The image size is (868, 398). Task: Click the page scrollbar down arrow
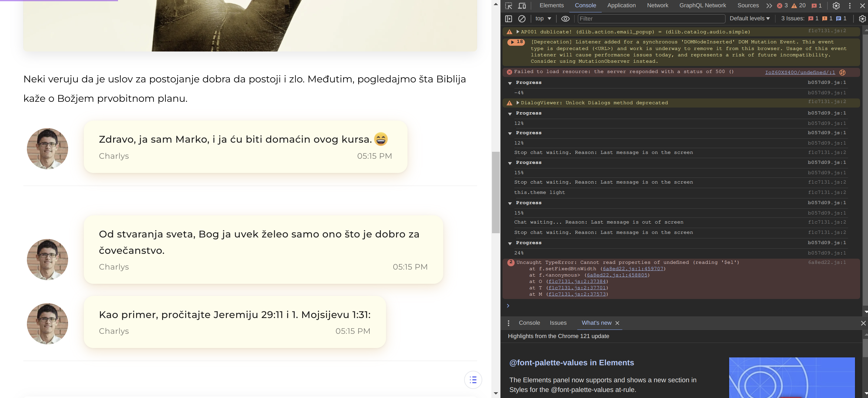(x=495, y=393)
